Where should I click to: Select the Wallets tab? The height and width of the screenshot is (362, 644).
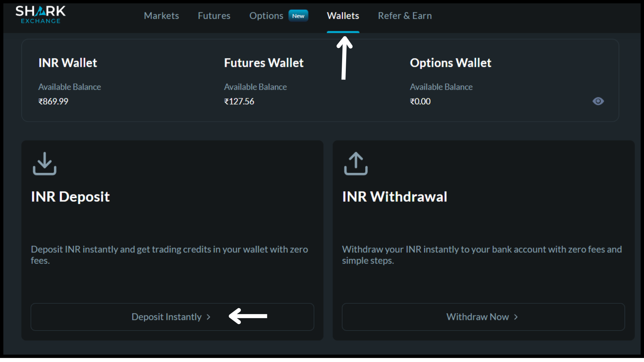point(343,16)
